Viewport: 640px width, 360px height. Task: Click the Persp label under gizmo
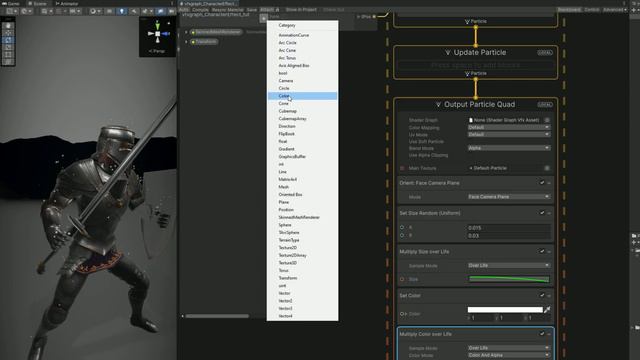(x=157, y=51)
